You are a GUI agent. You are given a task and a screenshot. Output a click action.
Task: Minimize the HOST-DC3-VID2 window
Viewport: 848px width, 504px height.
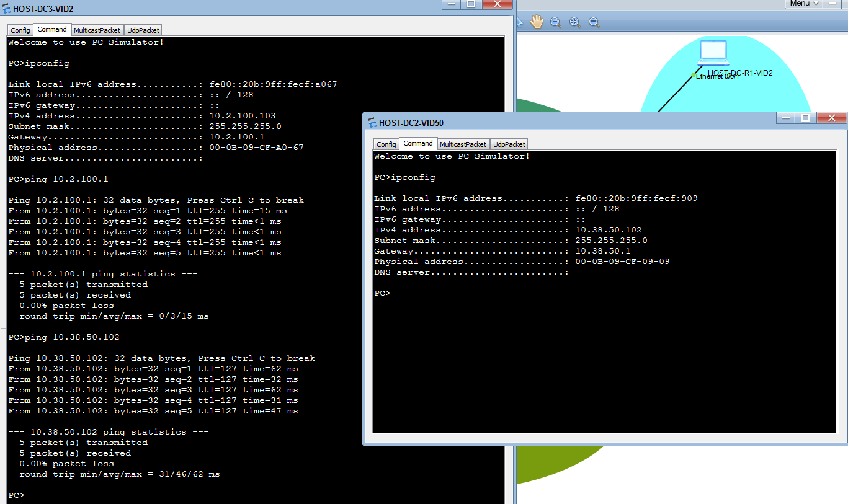click(452, 4)
